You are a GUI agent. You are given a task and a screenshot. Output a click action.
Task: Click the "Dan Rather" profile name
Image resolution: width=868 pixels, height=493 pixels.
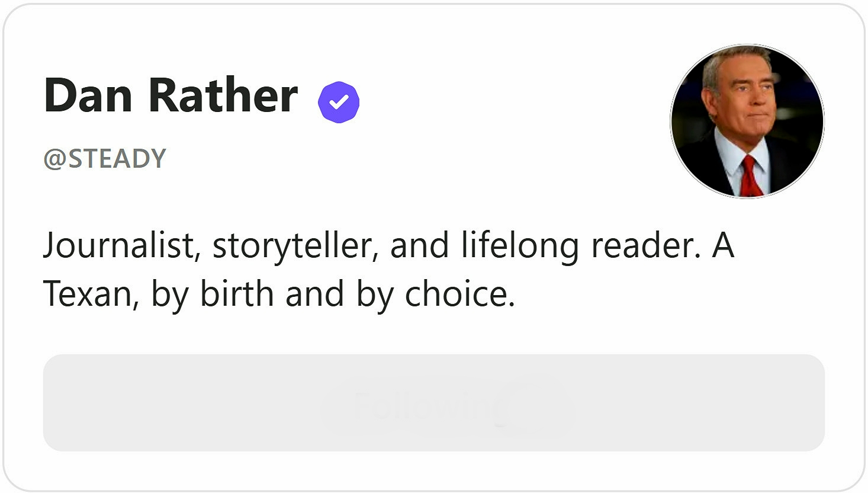pyautogui.click(x=171, y=95)
